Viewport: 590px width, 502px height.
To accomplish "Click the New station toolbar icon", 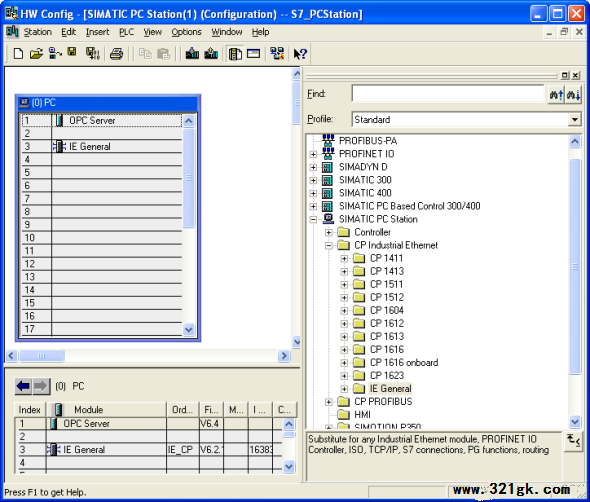I will click(x=18, y=53).
